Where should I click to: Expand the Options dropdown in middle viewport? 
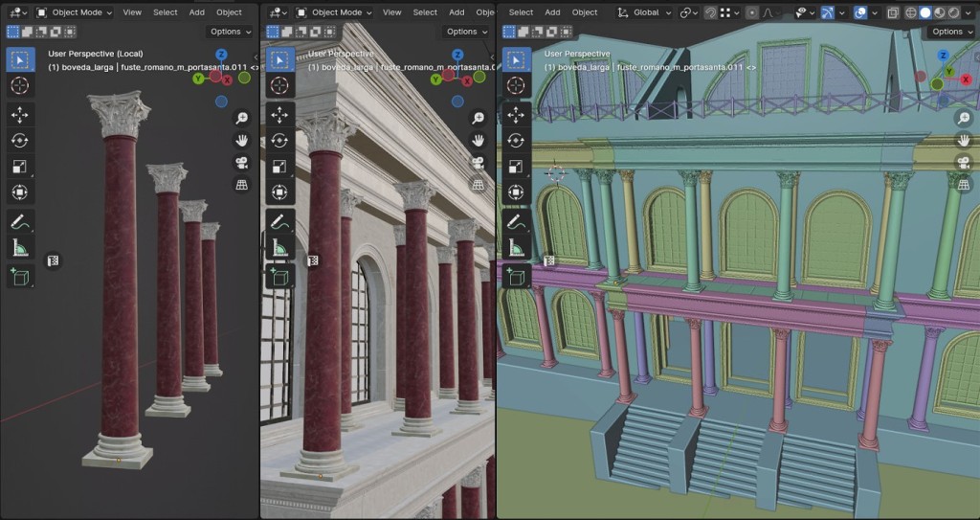tap(466, 32)
